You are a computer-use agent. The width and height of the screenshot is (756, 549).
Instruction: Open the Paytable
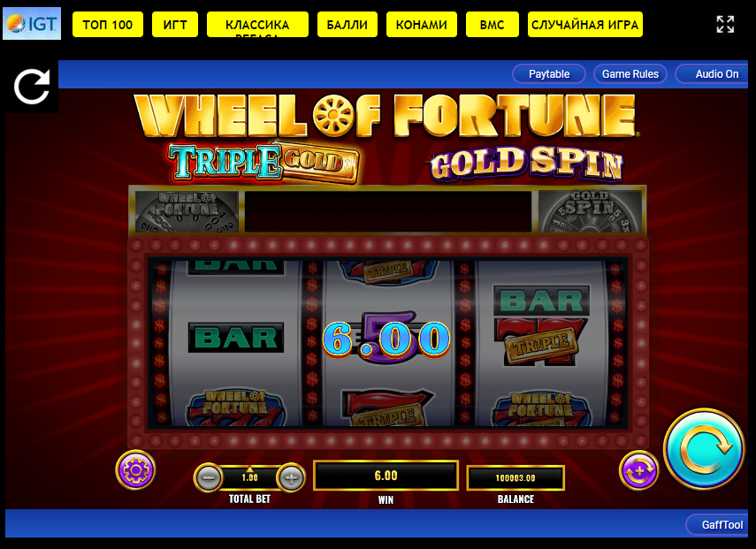tap(549, 73)
